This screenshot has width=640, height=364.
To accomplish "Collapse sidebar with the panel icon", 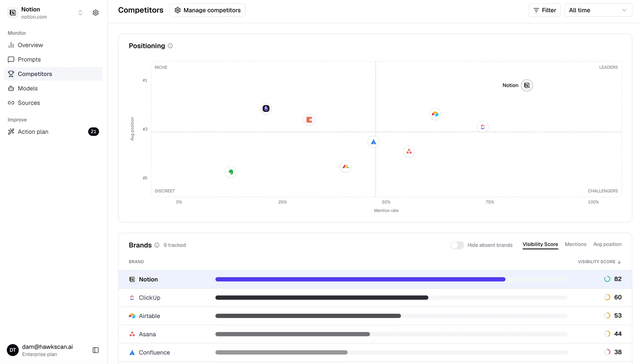I will click(96, 350).
